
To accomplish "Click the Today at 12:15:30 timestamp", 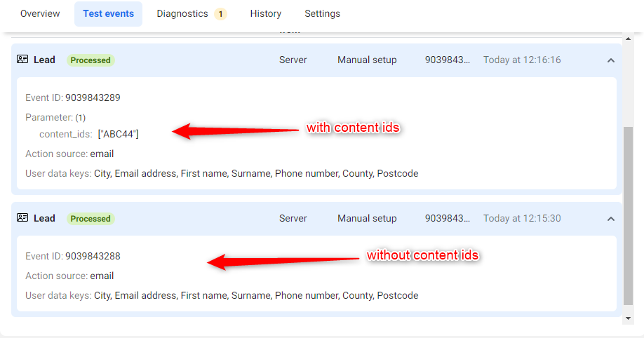I will click(522, 219).
